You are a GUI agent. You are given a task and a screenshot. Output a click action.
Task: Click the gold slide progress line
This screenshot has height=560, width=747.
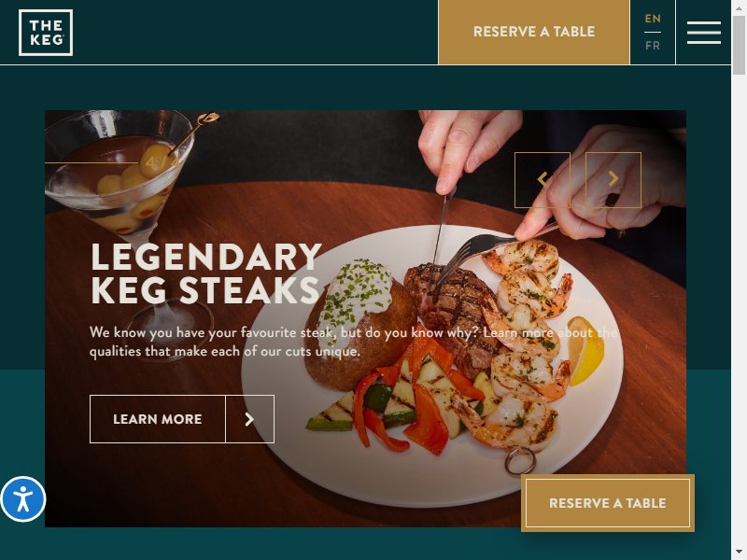[91, 162]
